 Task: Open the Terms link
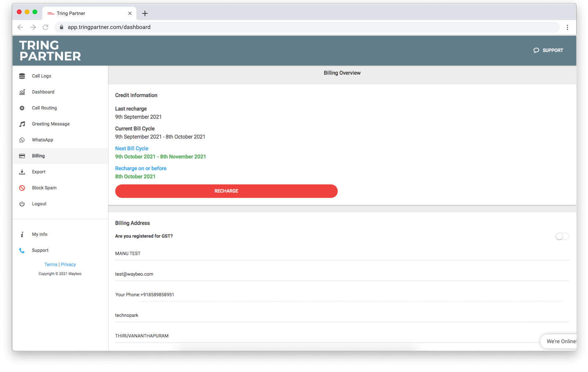coord(51,264)
